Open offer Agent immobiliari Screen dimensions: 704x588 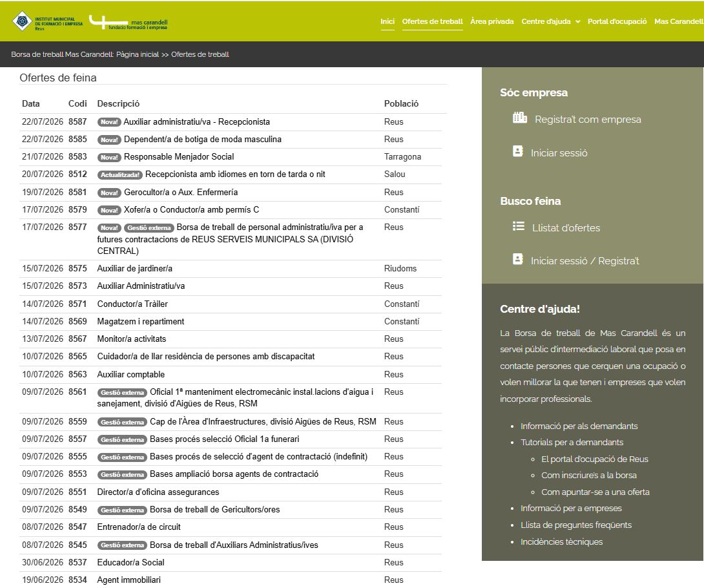129,580
